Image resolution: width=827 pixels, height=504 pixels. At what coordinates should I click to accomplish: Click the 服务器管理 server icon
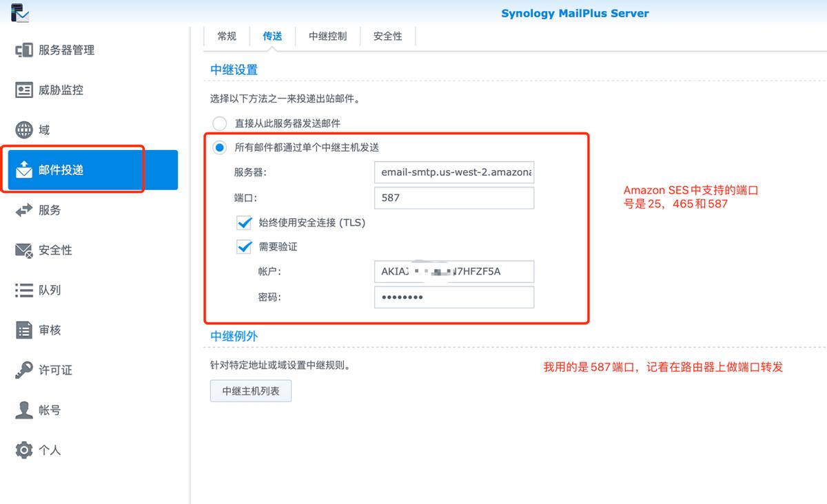(x=24, y=50)
